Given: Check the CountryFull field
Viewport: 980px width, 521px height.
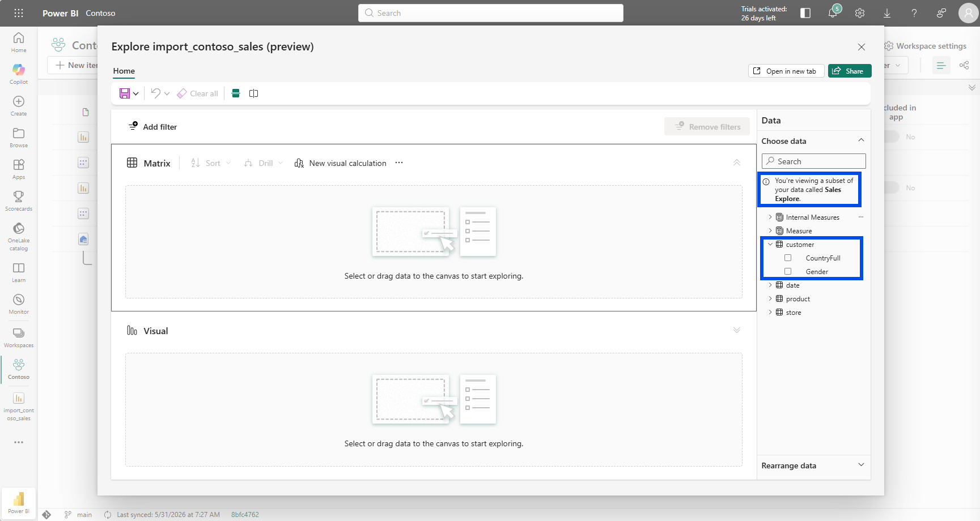Looking at the screenshot, I should (788, 258).
